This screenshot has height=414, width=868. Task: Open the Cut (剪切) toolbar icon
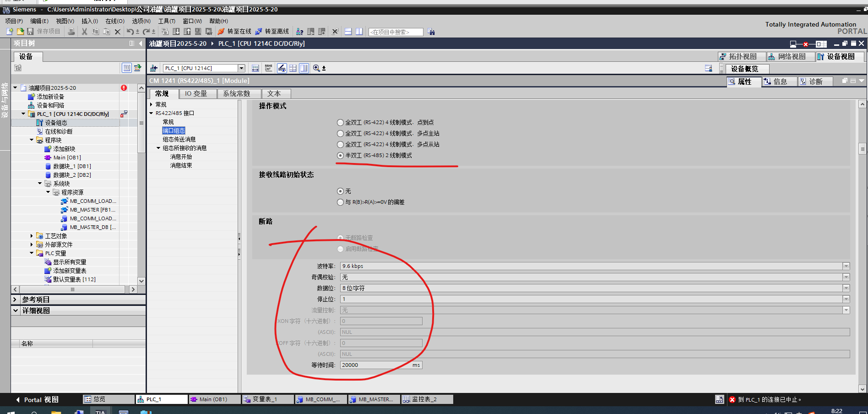pos(84,31)
